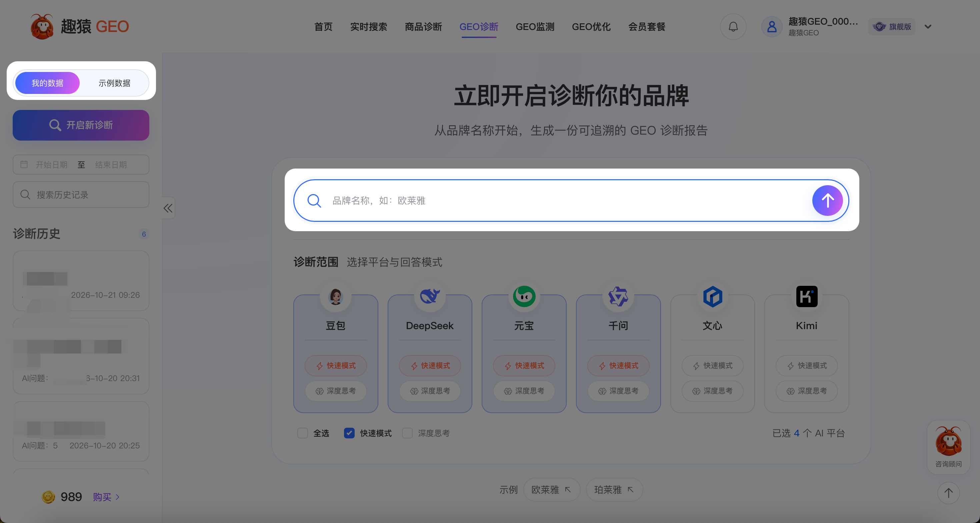Click the 趣猿 GEO mascot logo

[42, 26]
